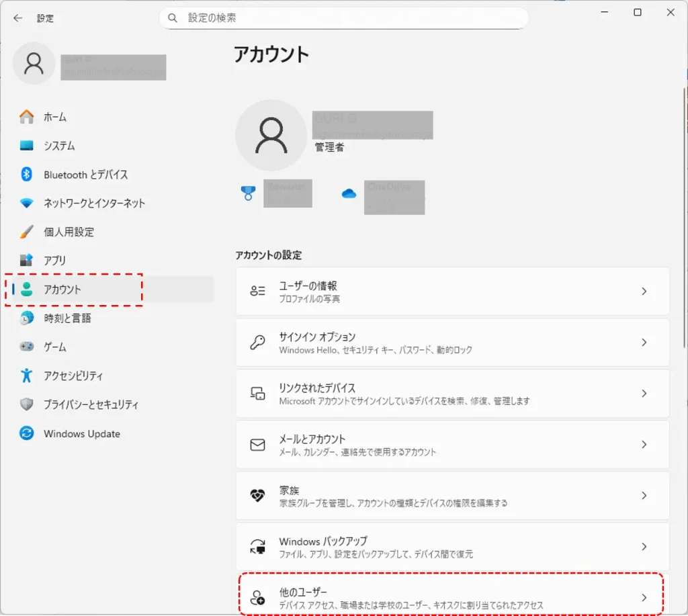This screenshot has width=688, height=616.
Task: Click the back arrow in Settings header
Action: (x=17, y=18)
